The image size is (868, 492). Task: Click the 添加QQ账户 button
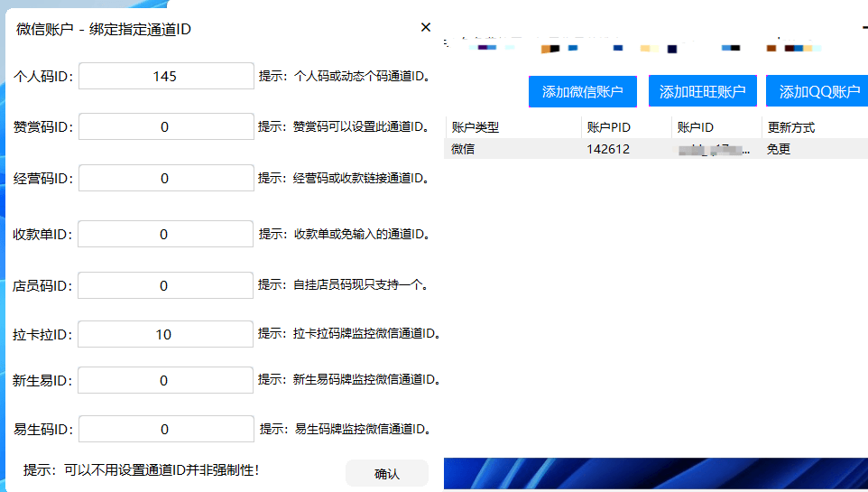tap(817, 92)
